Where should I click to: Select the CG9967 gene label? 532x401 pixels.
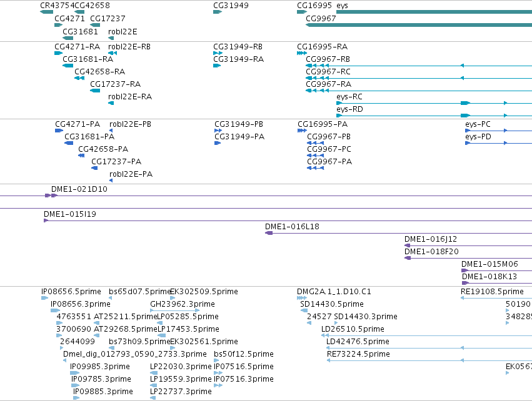coord(321,19)
